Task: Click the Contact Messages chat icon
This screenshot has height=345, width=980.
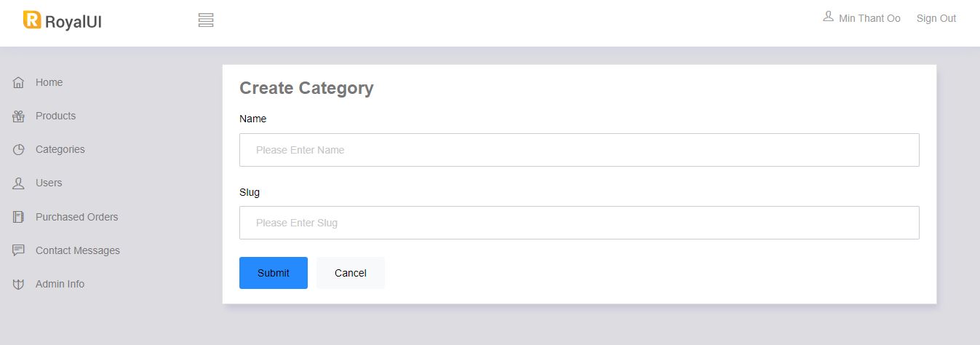Action: click(x=19, y=250)
